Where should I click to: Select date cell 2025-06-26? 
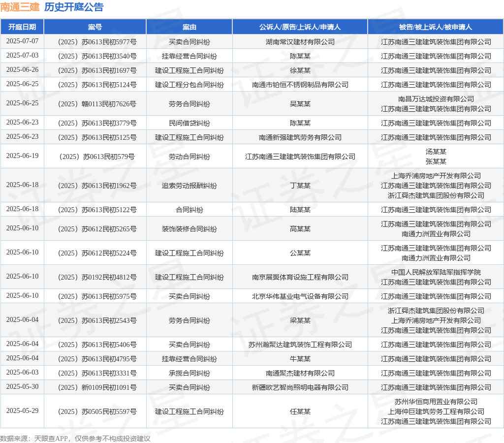coord(22,70)
